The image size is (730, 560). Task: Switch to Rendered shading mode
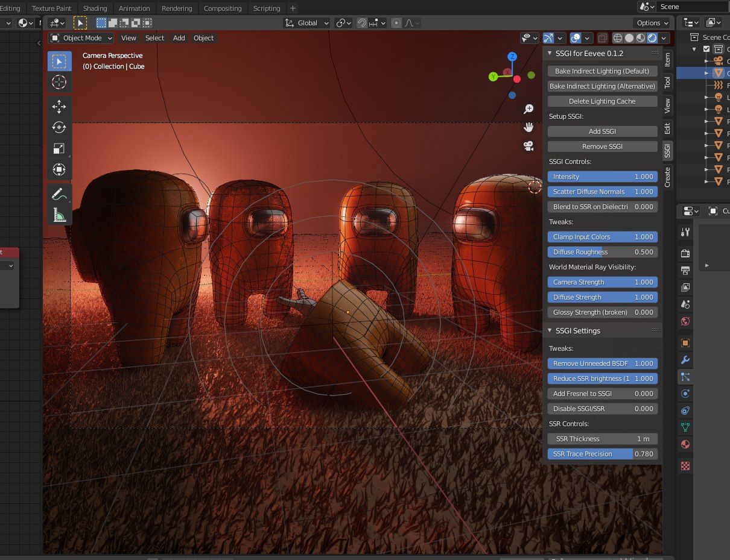652,38
